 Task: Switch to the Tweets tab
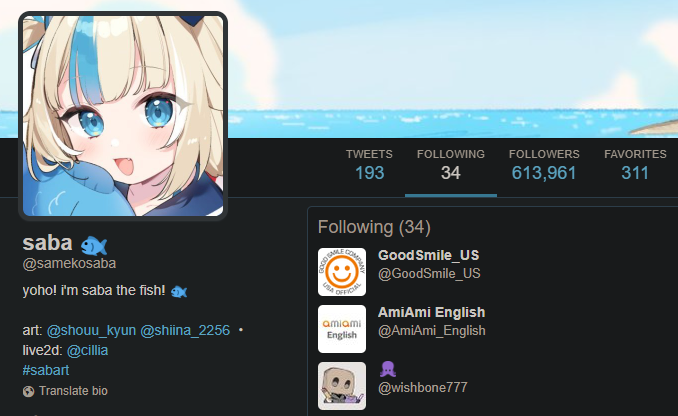369,165
